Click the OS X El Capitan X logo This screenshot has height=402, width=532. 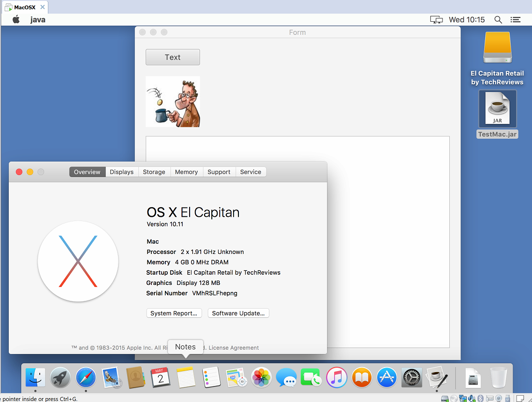tap(78, 261)
